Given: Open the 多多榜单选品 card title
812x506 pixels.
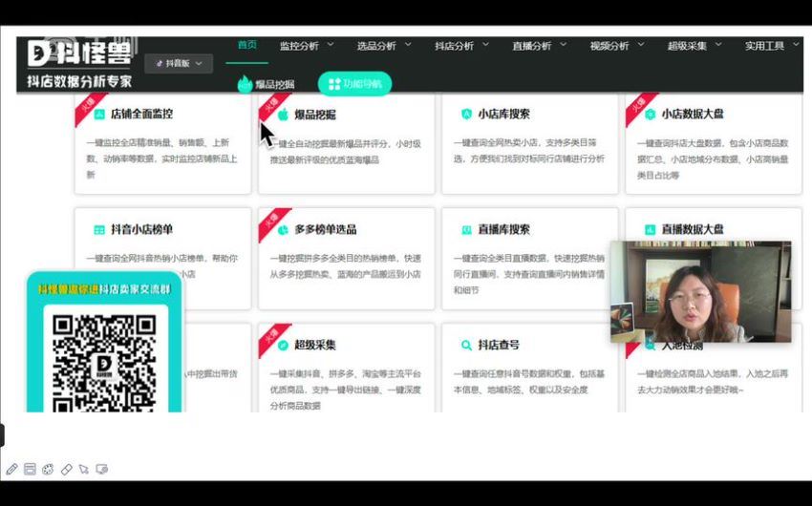Looking at the screenshot, I should click(326, 230).
